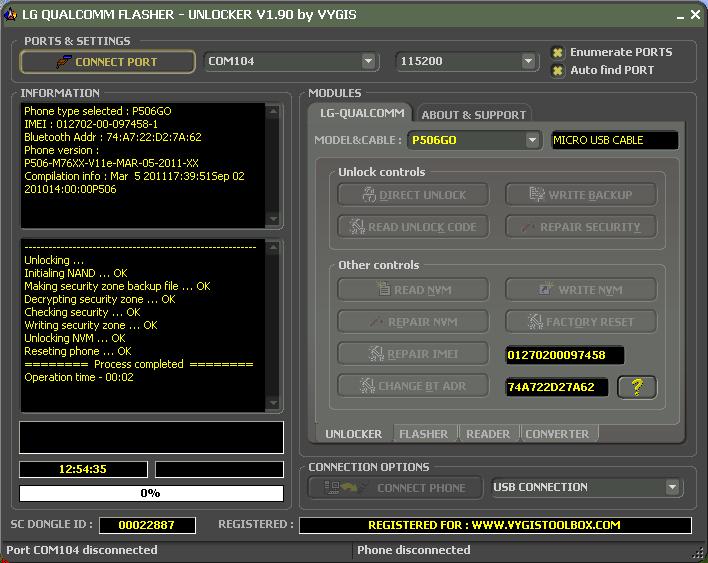
Task: Click REGISTERED FOR WWW.VYGISTOOLBOX.COM field
Action: 495,525
